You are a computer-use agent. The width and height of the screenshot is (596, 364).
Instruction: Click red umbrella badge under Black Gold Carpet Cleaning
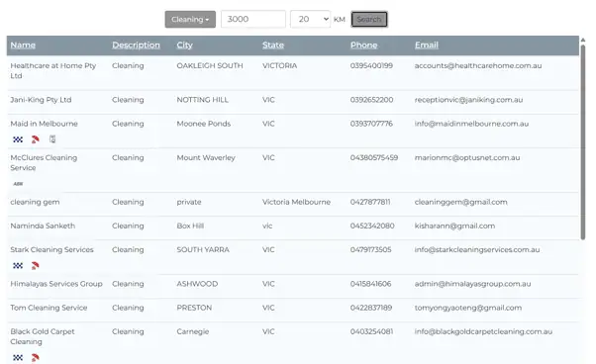(x=35, y=357)
